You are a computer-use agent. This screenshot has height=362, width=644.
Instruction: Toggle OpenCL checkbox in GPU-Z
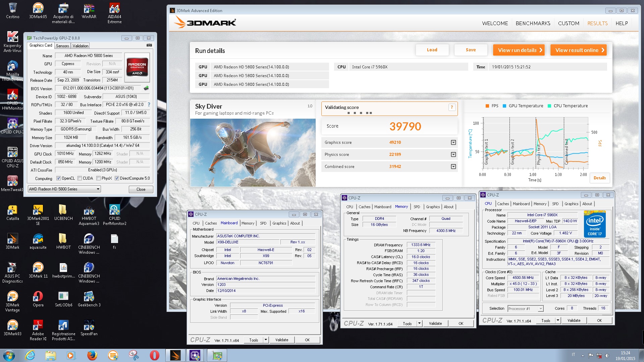(x=58, y=178)
